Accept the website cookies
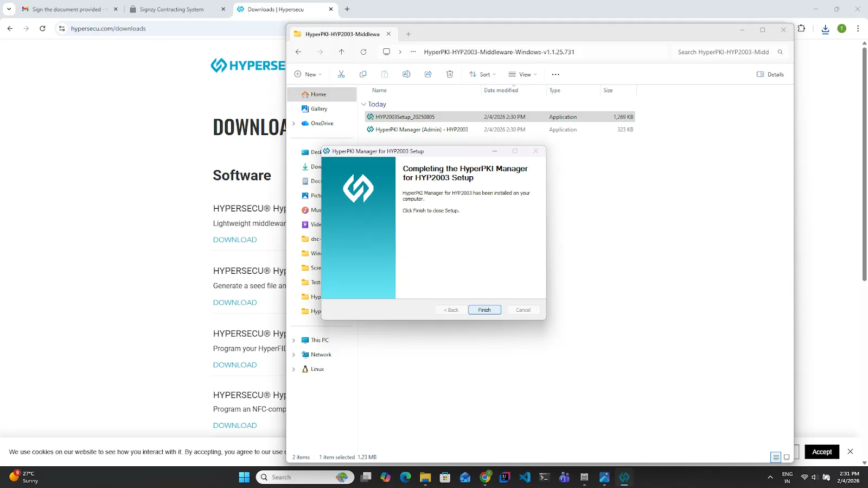Image resolution: width=868 pixels, height=488 pixels. [822, 452]
